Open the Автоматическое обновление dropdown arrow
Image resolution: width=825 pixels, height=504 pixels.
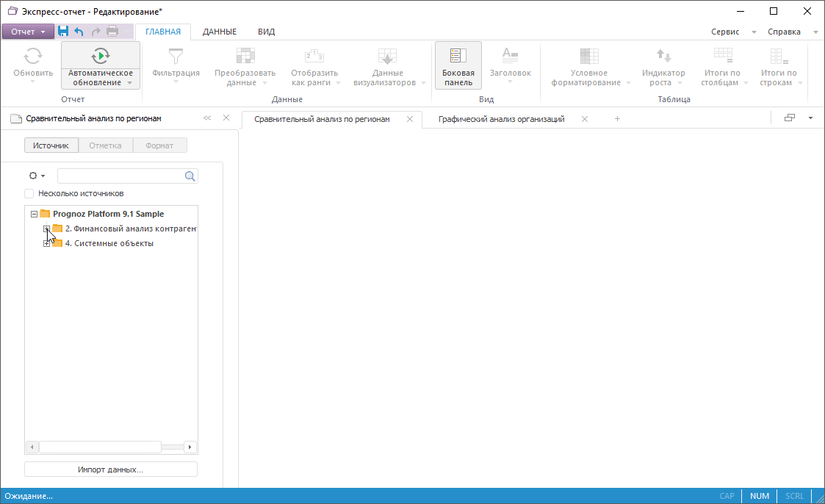pos(129,82)
